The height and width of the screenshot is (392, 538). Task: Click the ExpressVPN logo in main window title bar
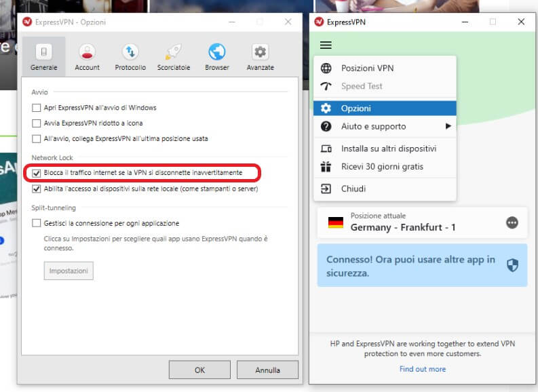coord(319,22)
